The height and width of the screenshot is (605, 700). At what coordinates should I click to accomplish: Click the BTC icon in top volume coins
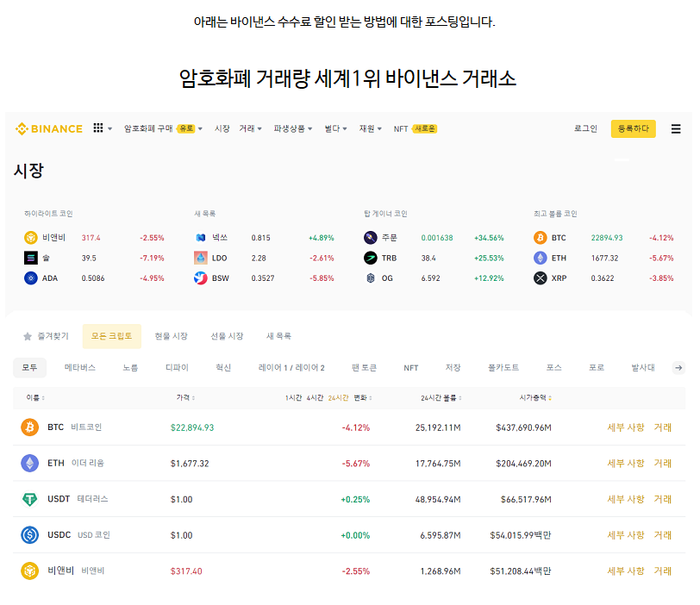(x=541, y=238)
